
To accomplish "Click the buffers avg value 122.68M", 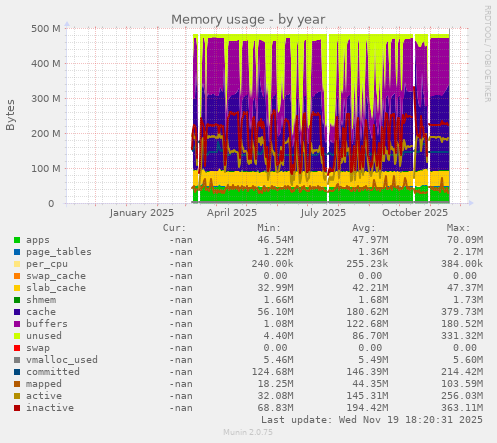I will (x=367, y=324).
